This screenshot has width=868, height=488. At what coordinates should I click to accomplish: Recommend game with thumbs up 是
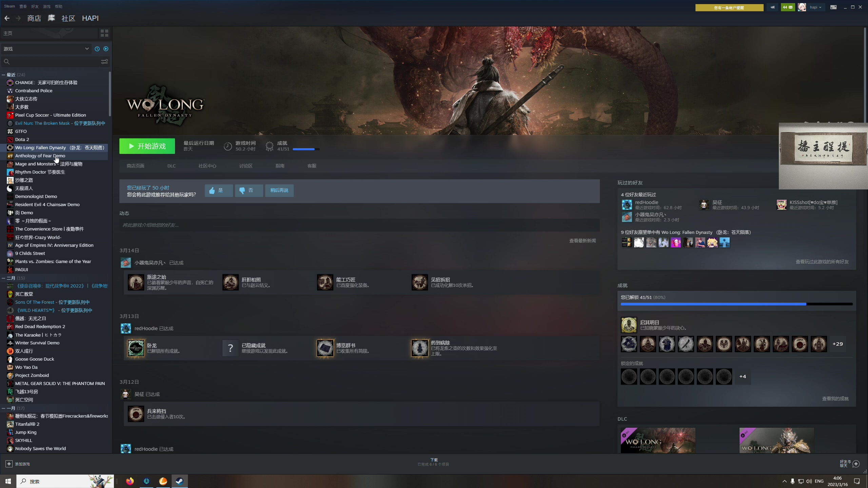pyautogui.click(x=219, y=190)
